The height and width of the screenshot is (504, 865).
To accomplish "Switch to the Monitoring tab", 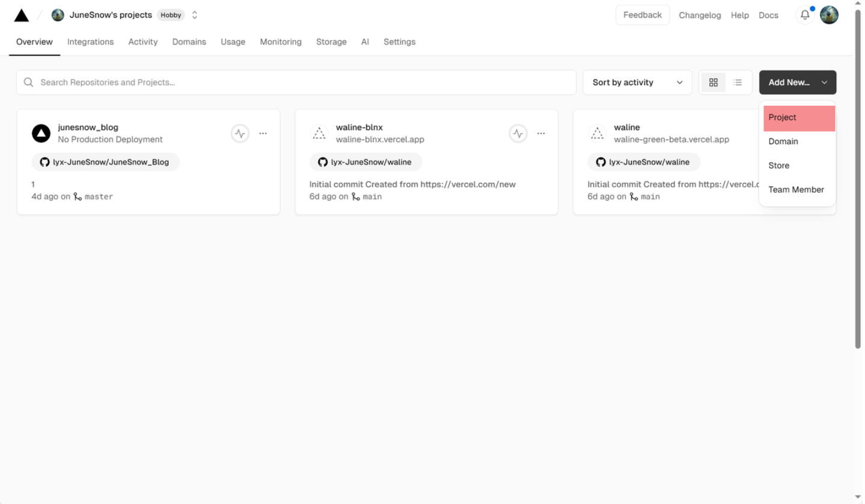I will pos(281,41).
